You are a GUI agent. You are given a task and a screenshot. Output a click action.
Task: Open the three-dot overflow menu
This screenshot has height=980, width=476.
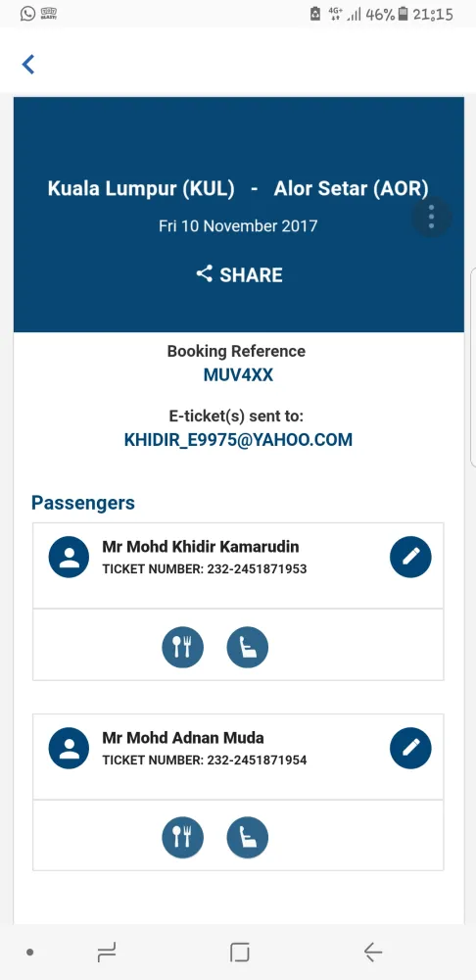click(x=431, y=217)
